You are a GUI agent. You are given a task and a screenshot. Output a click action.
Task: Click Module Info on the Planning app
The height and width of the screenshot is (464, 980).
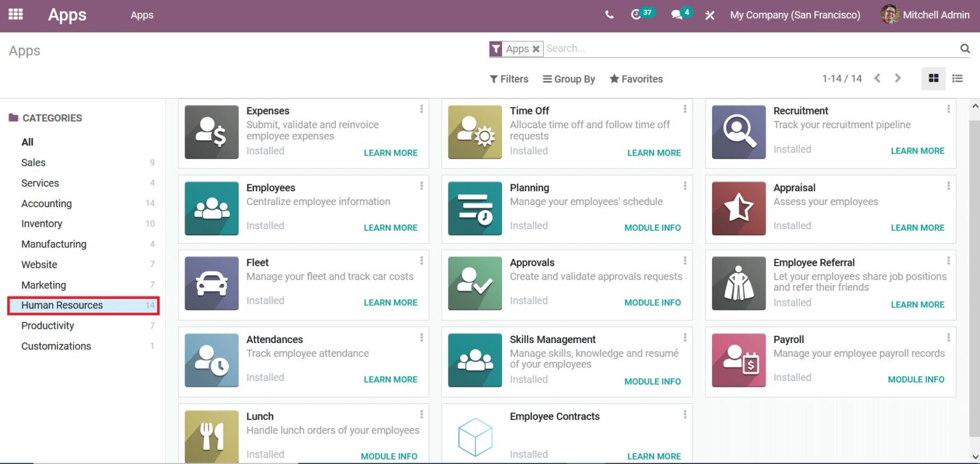pos(652,228)
